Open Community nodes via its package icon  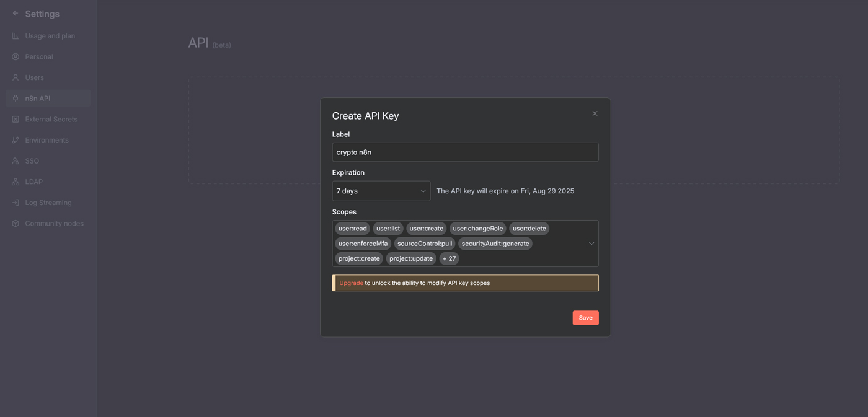(14, 223)
